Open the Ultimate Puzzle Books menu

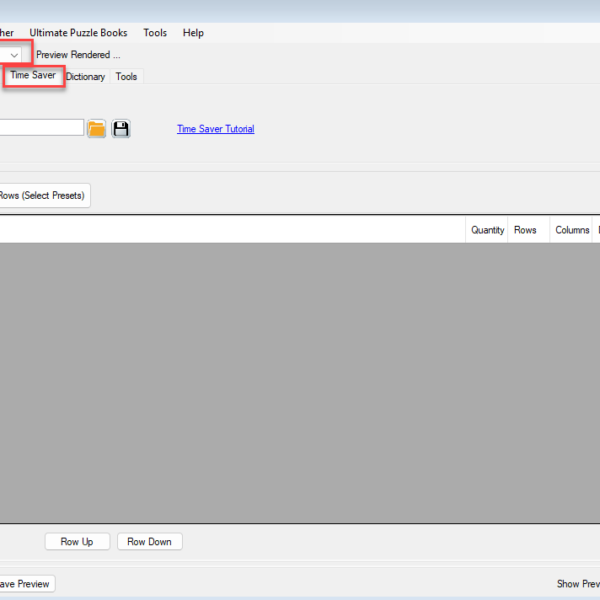coord(78,33)
